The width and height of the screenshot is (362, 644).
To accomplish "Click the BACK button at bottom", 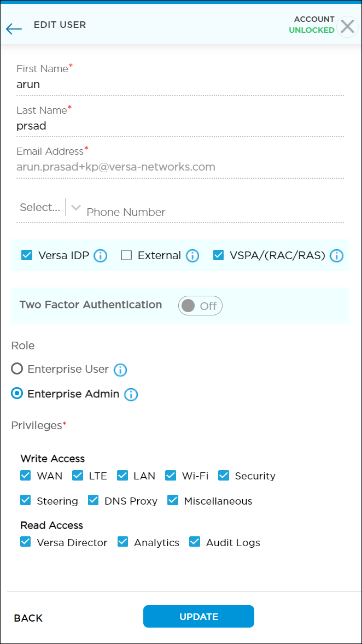I will pos(28,618).
